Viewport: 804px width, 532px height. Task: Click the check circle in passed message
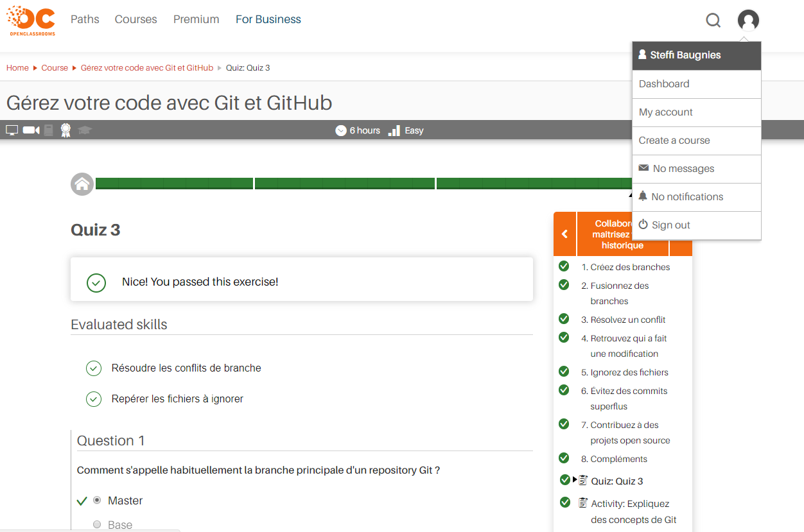96,282
